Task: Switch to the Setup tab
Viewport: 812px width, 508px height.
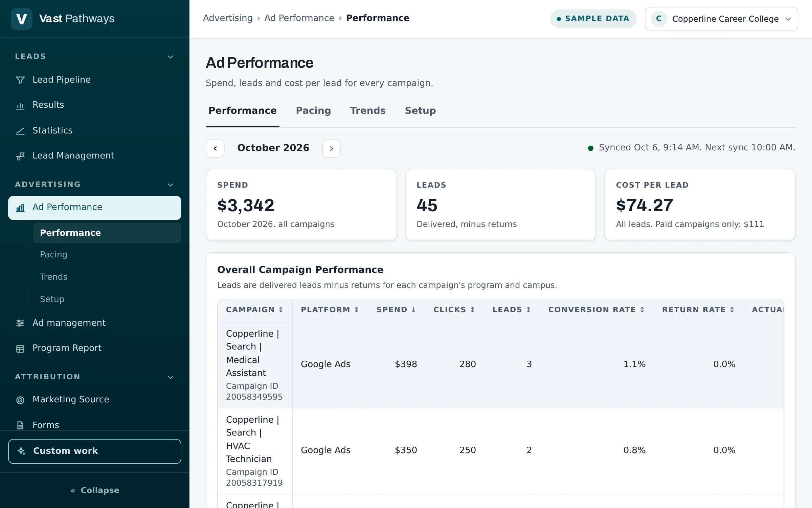Action: click(420, 111)
